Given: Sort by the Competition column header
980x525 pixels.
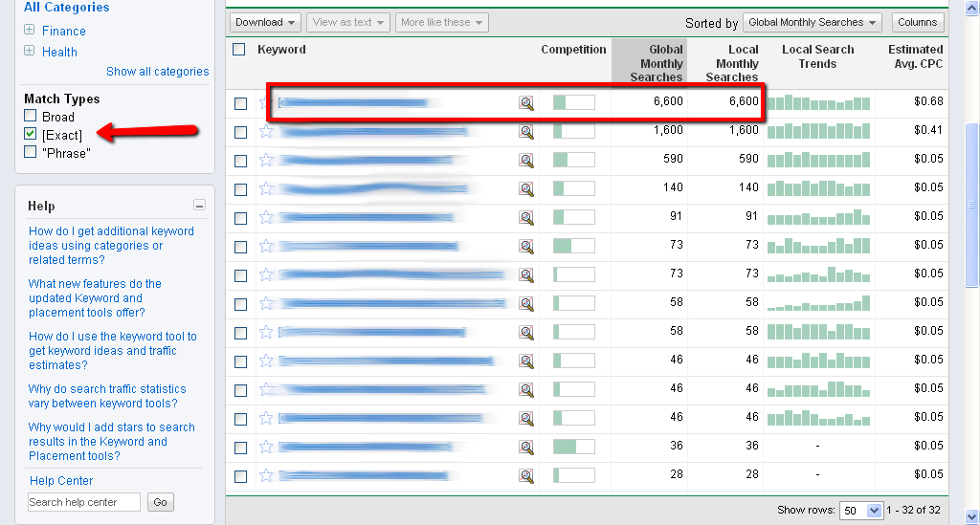Looking at the screenshot, I should pos(573,50).
